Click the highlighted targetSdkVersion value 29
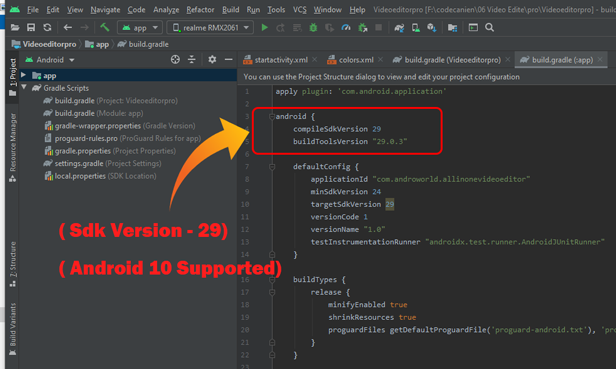Image resolution: width=616 pixels, height=369 pixels. click(389, 204)
